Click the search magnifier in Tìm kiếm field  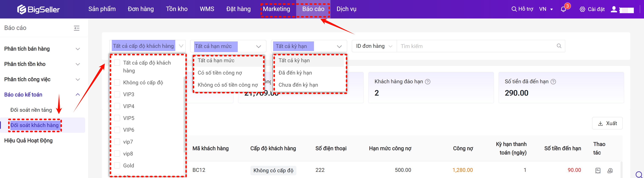point(559,46)
